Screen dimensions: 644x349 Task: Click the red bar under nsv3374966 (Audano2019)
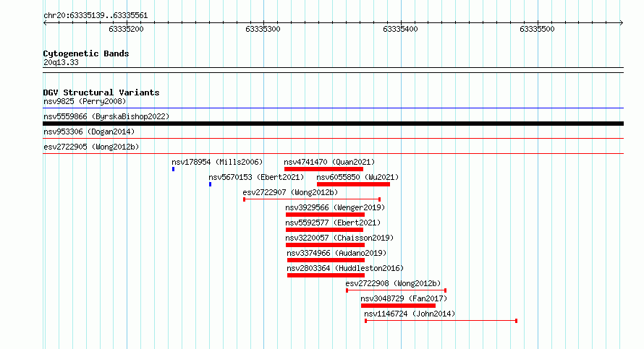(326, 260)
